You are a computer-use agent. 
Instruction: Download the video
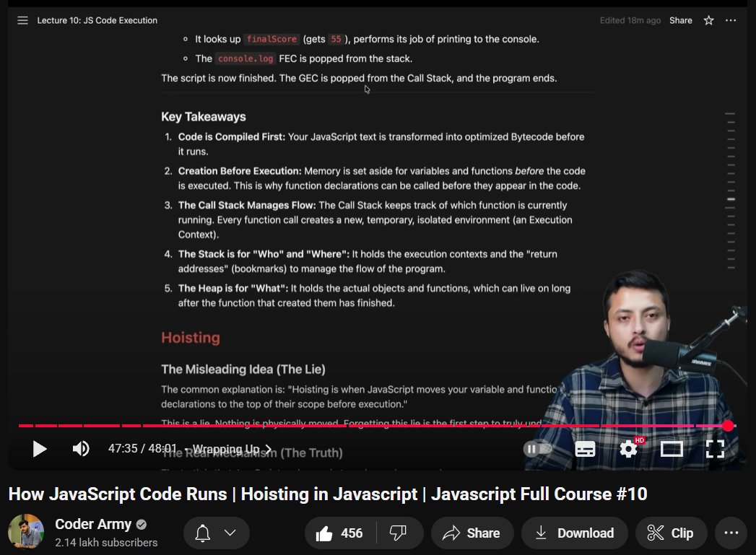tap(574, 533)
